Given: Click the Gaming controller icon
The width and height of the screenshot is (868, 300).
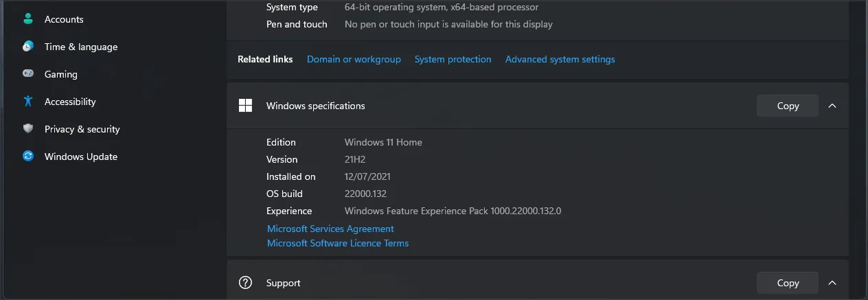Looking at the screenshot, I should 28,74.
